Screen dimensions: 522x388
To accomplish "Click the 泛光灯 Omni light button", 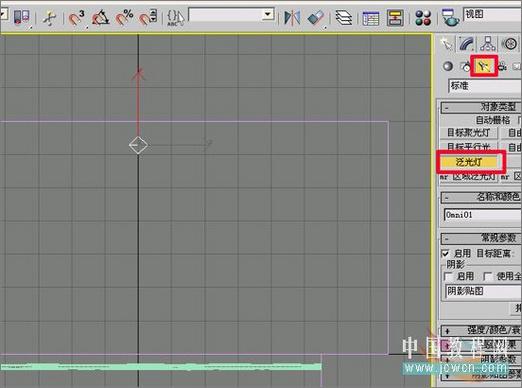I will coord(469,162).
